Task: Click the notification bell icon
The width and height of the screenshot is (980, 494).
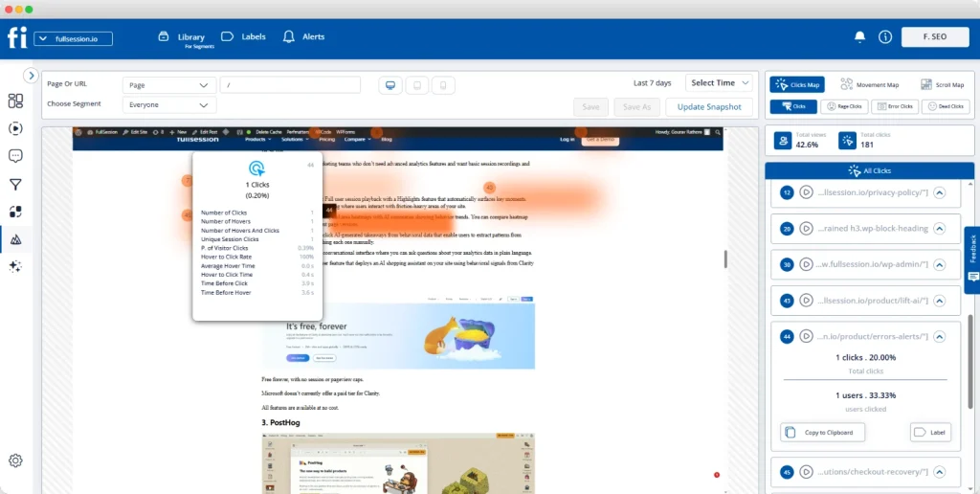Action: [x=860, y=37]
